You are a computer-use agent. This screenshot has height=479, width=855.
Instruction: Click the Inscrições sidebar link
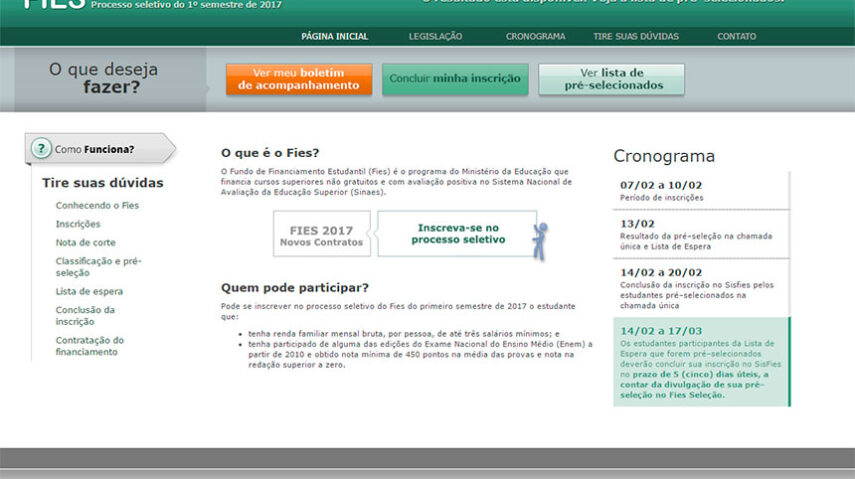click(x=78, y=224)
